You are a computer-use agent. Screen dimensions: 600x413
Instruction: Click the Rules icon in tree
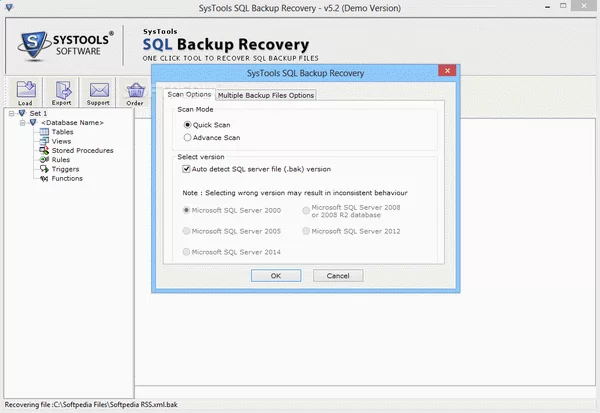(x=44, y=160)
